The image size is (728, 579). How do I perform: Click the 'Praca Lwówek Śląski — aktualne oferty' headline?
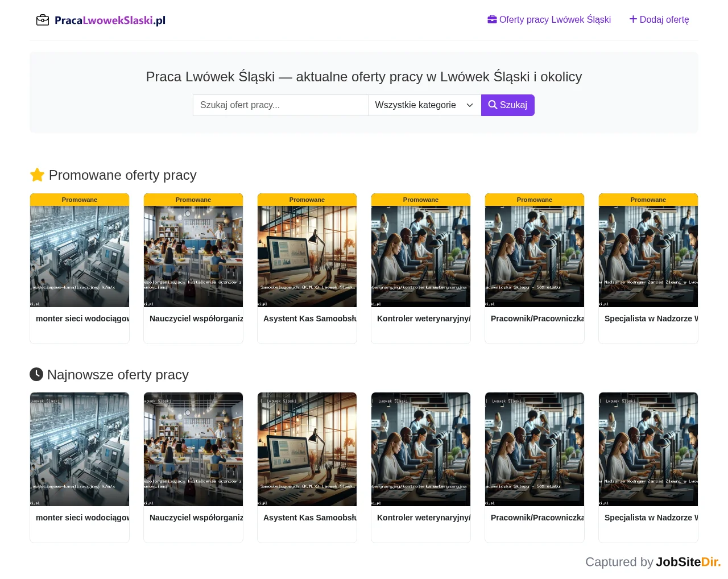click(364, 77)
